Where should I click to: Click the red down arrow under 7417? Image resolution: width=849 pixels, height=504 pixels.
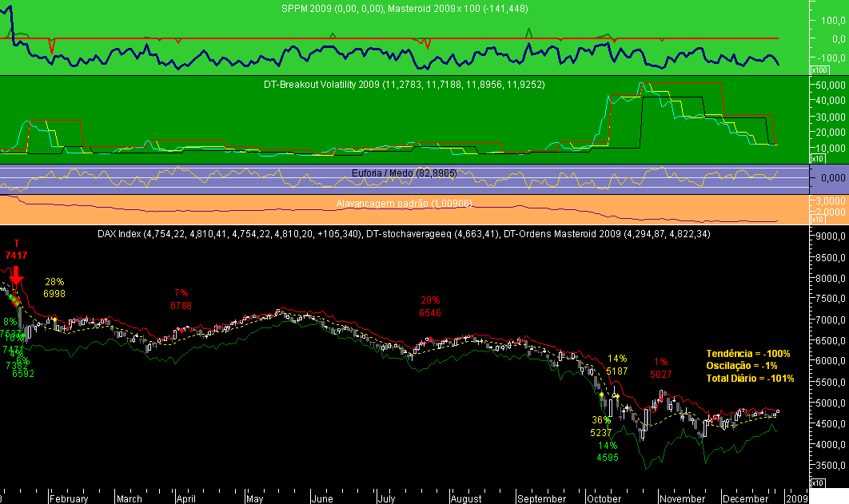16,275
